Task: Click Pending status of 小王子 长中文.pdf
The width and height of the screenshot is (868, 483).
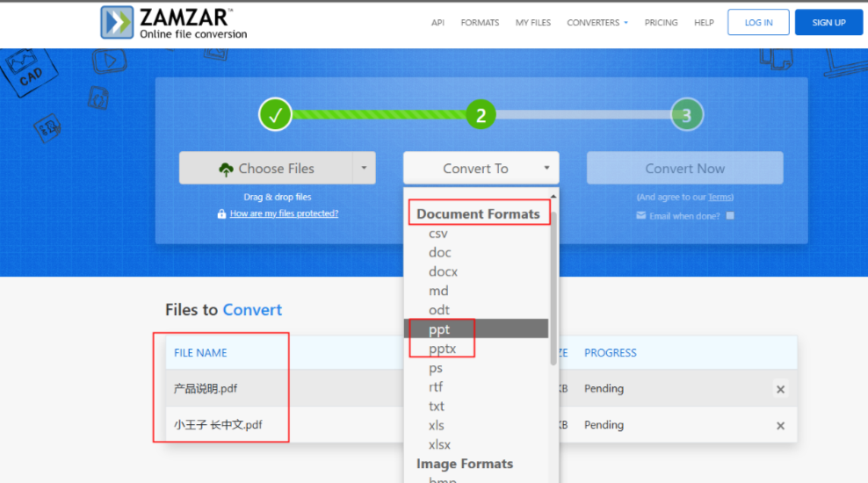Action: click(604, 425)
